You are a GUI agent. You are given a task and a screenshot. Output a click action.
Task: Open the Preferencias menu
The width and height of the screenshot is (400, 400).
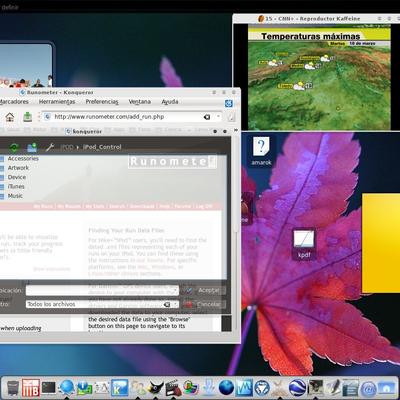coord(102,102)
